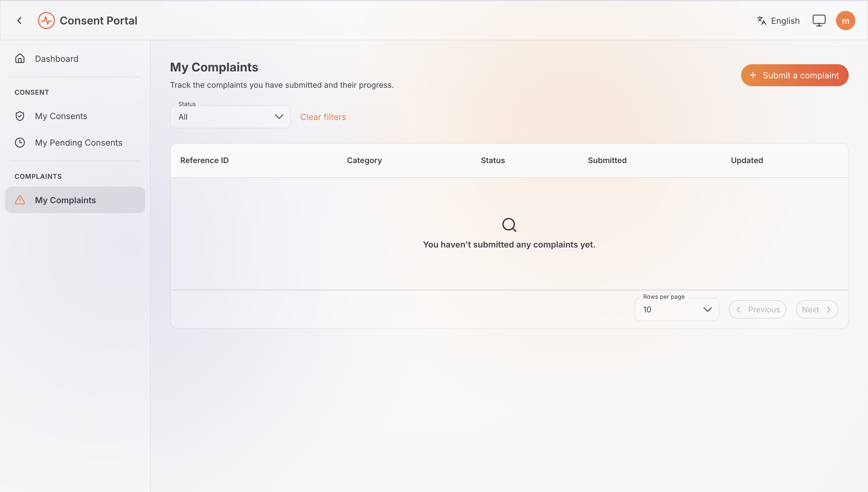This screenshot has height=492, width=868.
Task: Click the My Complaints page heading
Action: tap(214, 67)
